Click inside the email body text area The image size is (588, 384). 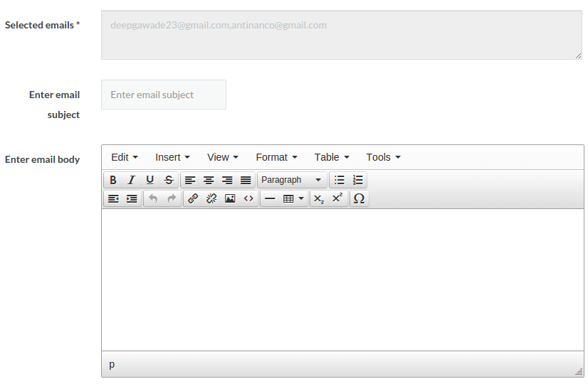pos(342,279)
